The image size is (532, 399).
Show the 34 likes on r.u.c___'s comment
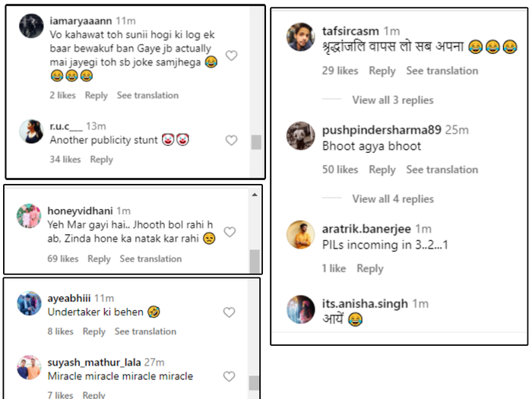[65, 160]
